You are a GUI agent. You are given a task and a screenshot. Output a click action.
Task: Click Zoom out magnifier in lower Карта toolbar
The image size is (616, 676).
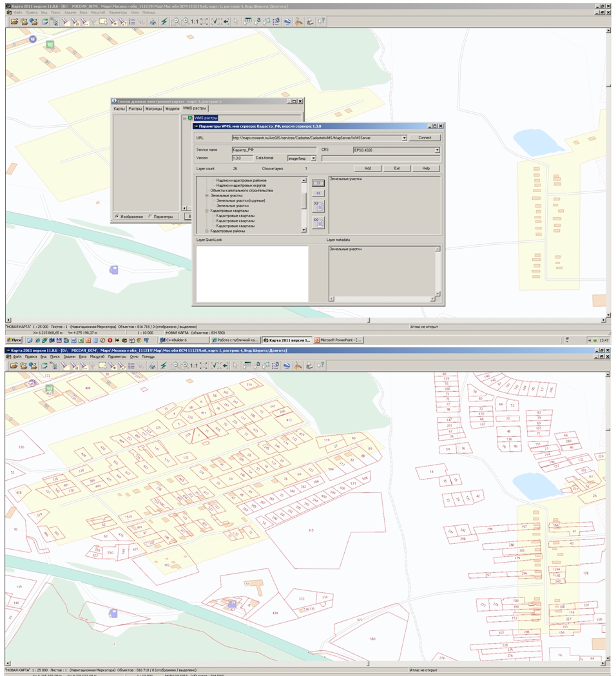pos(175,365)
